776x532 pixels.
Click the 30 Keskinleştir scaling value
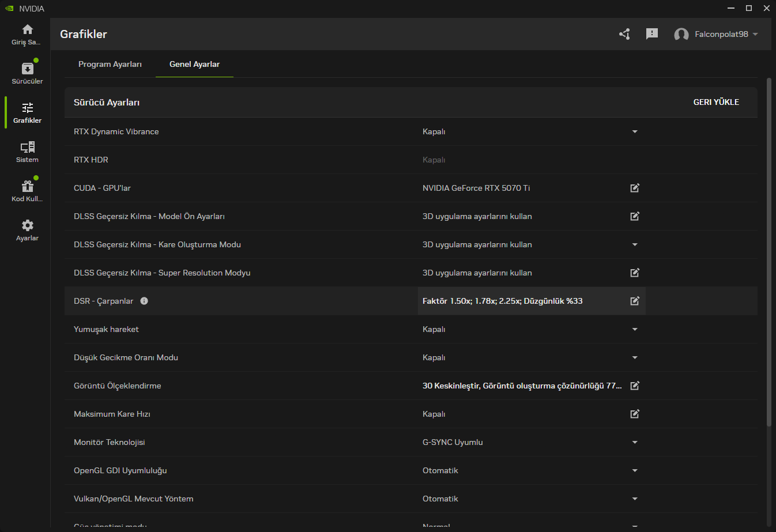tap(522, 386)
